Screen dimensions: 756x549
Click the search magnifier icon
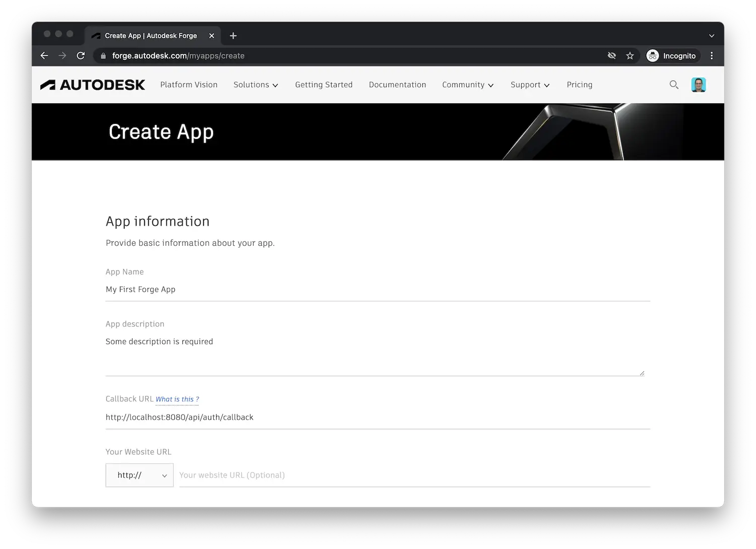(674, 85)
